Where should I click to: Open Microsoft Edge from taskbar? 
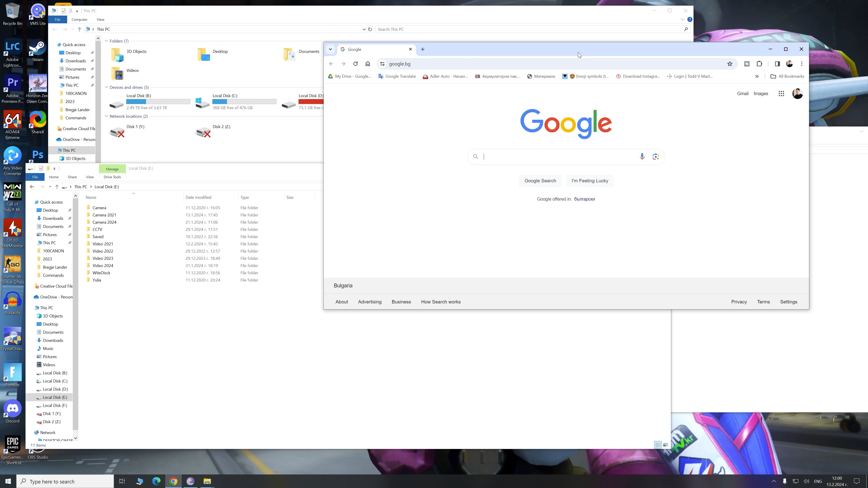click(x=156, y=482)
